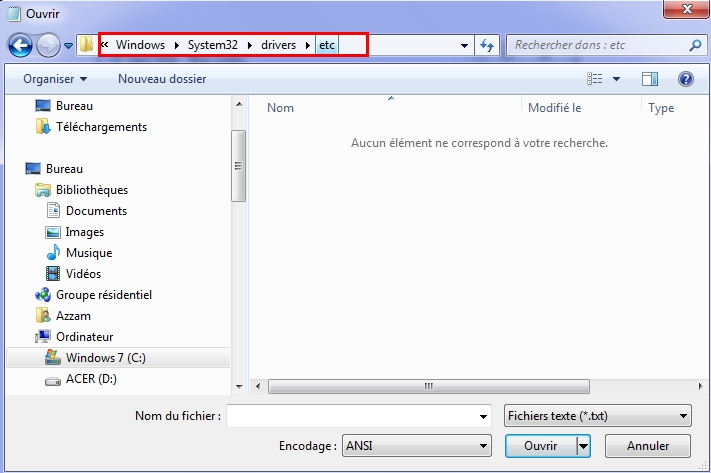
Task: Open the recent locations dropdown arrow
Action: (68, 45)
